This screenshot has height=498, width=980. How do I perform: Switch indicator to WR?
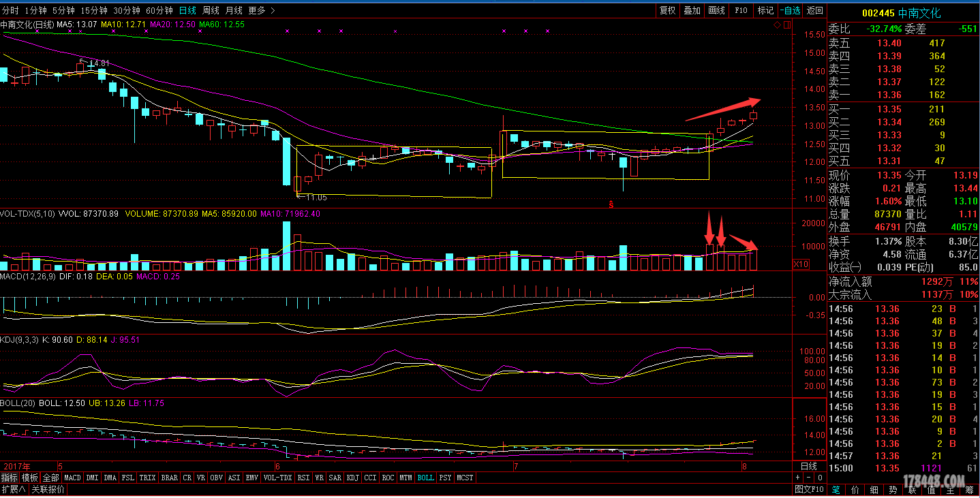319,478
